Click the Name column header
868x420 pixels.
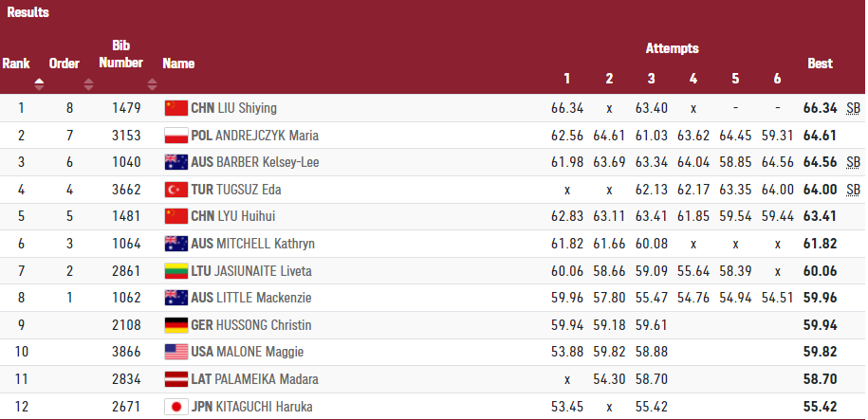[x=178, y=64]
